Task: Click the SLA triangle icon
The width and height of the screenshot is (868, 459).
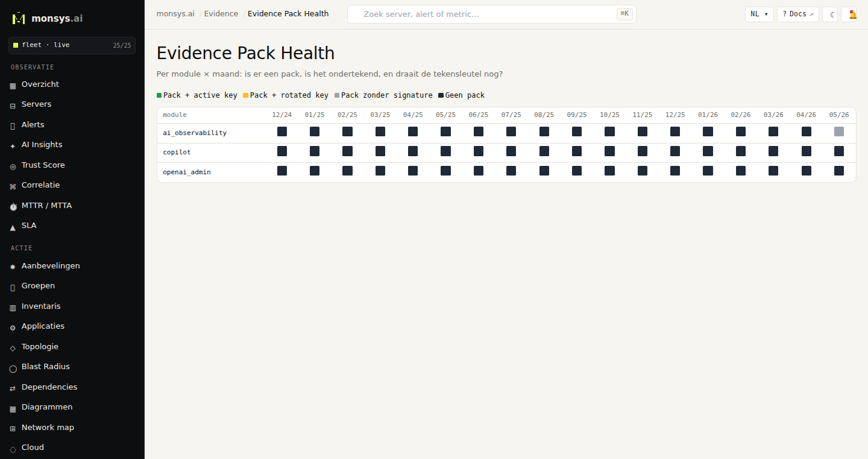Action: pos(13,227)
